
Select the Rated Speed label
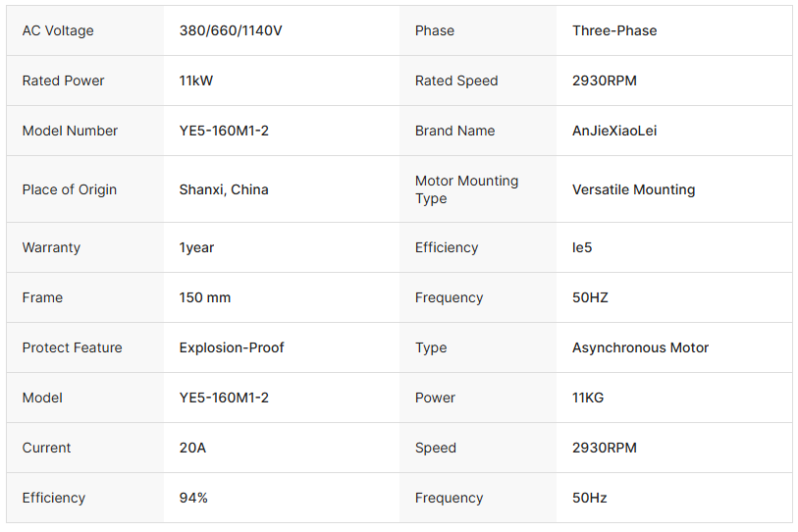click(x=456, y=80)
